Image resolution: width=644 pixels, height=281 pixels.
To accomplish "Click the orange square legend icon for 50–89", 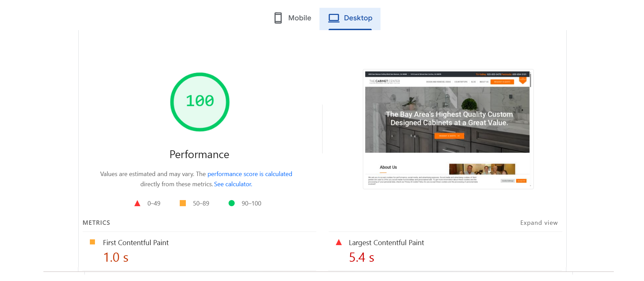I will point(183,203).
